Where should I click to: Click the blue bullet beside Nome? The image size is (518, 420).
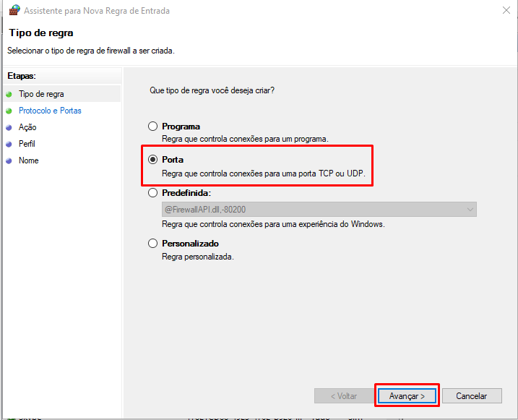point(9,160)
